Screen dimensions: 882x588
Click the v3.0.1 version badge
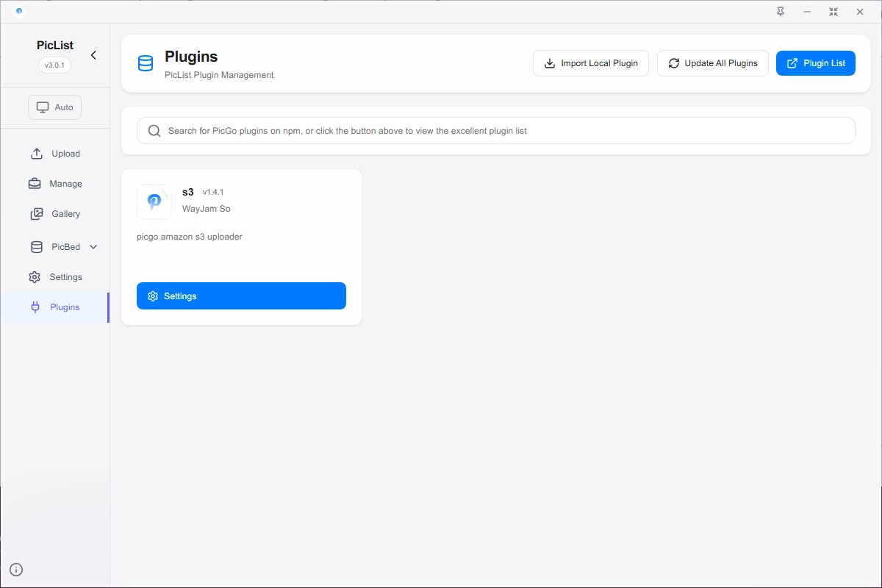coord(55,65)
